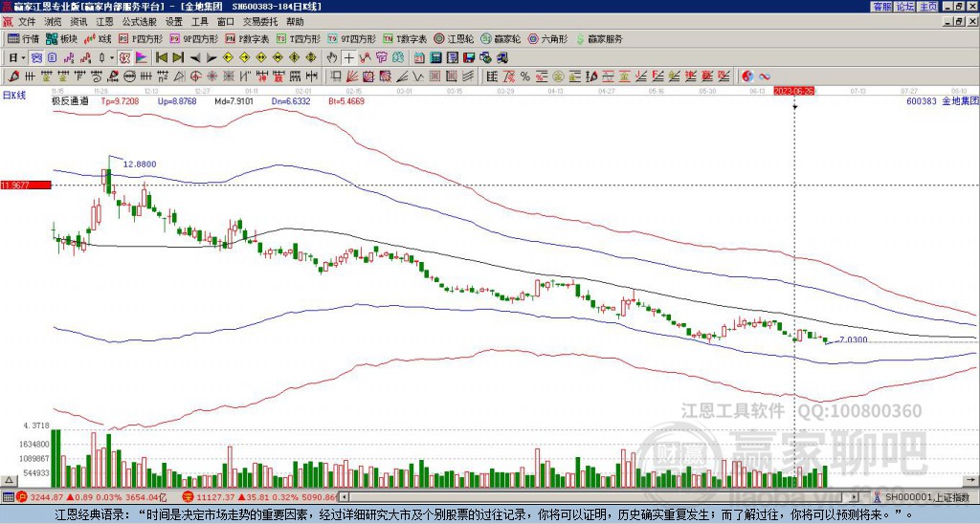Click the volume panel up-triangle button

click(x=9, y=480)
